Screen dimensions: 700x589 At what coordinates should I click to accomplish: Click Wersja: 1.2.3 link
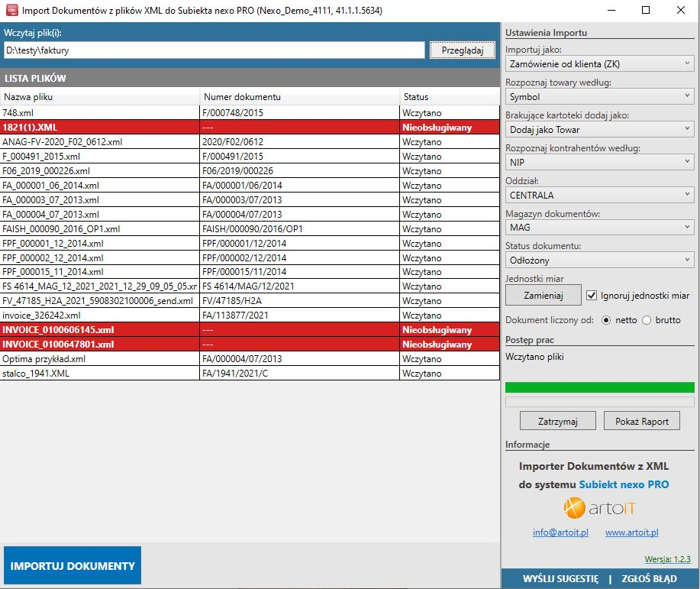point(667,559)
